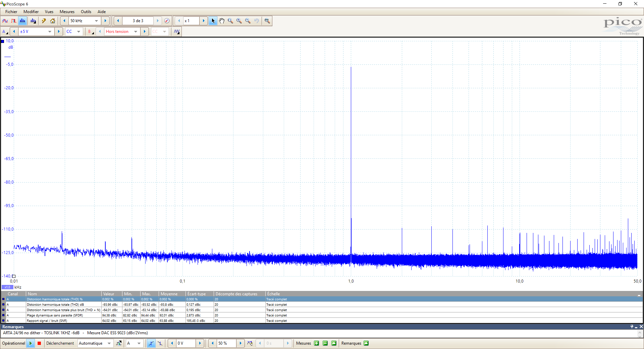Add a measurement with green plus
The height and width of the screenshot is (349, 644).
316,343
